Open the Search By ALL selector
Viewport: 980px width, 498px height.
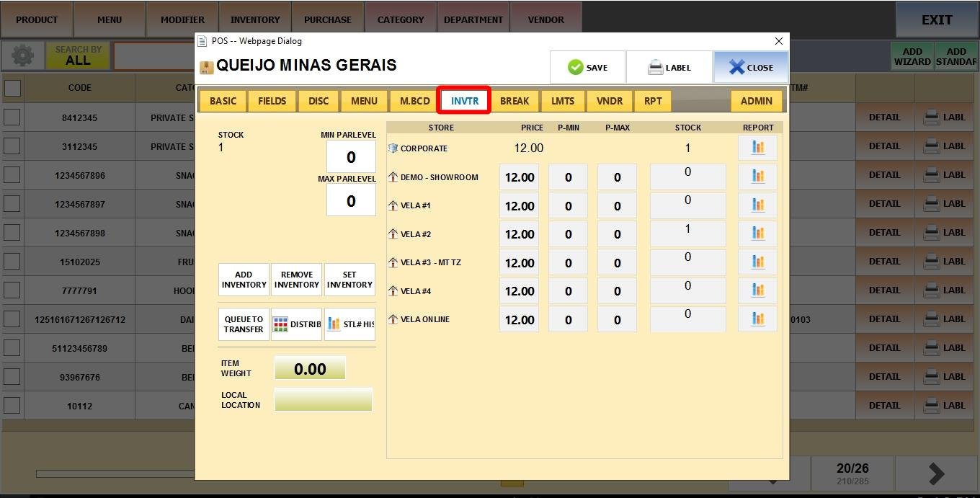click(78, 56)
